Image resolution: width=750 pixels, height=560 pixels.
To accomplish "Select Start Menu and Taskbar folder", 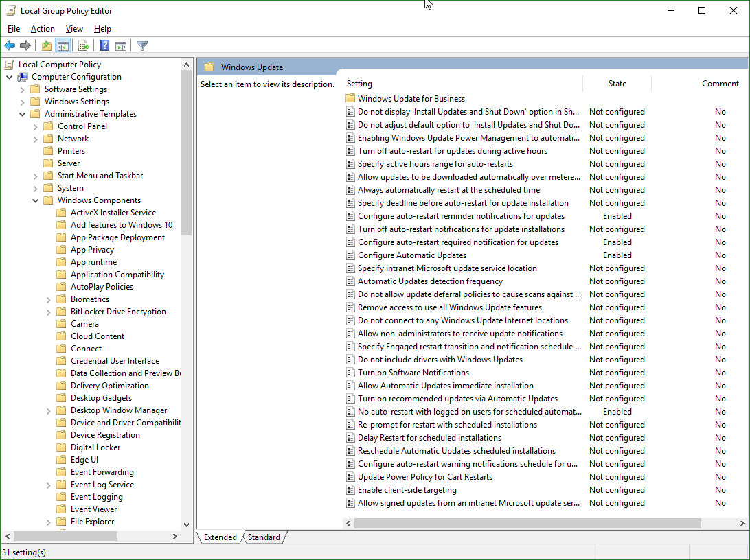I will coord(100,176).
